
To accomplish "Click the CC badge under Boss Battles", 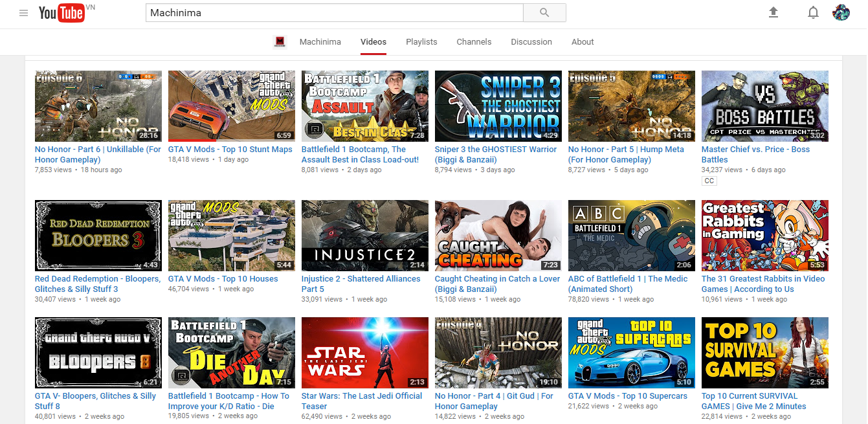I will [709, 181].
